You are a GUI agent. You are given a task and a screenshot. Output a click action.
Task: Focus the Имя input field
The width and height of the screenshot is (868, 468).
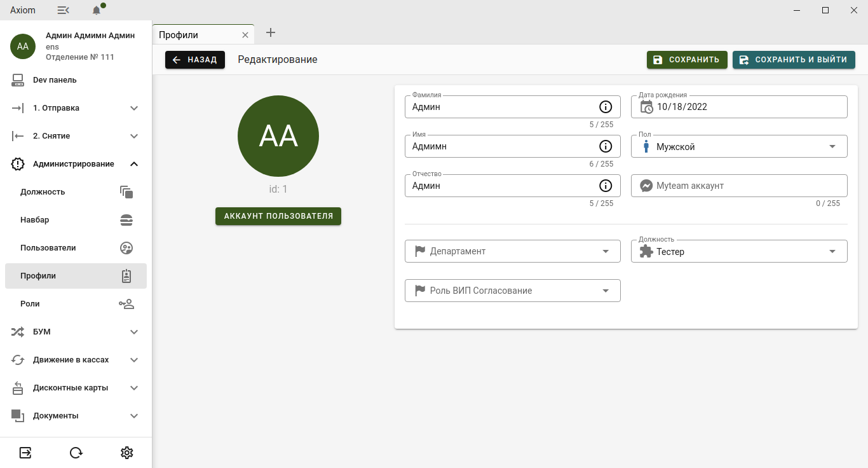[x=513, y=146]
